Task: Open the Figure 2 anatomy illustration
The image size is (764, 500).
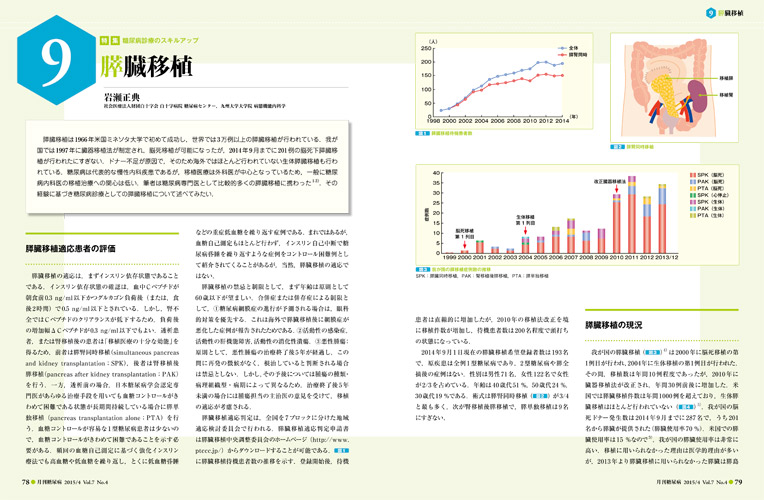Action: [x=674, y=88]
